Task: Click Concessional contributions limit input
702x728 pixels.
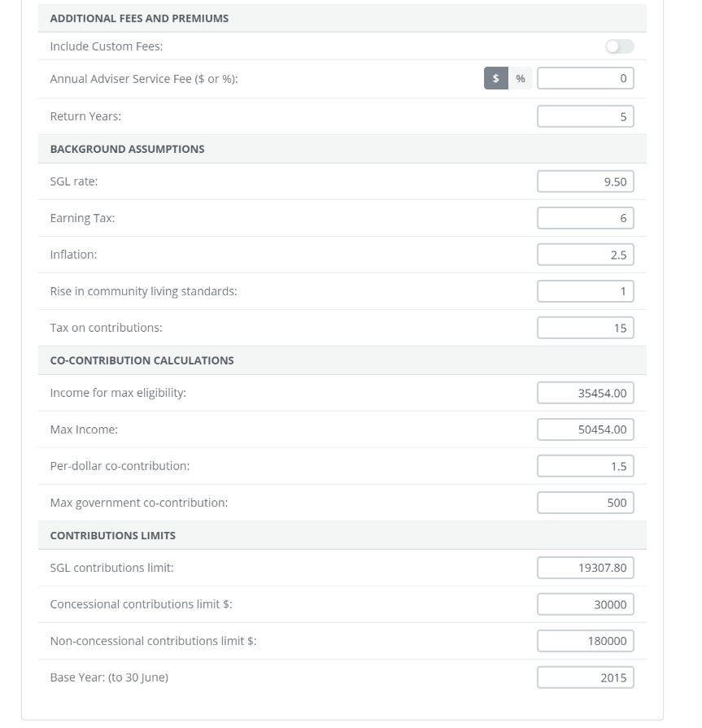Action: coord(585,604)
